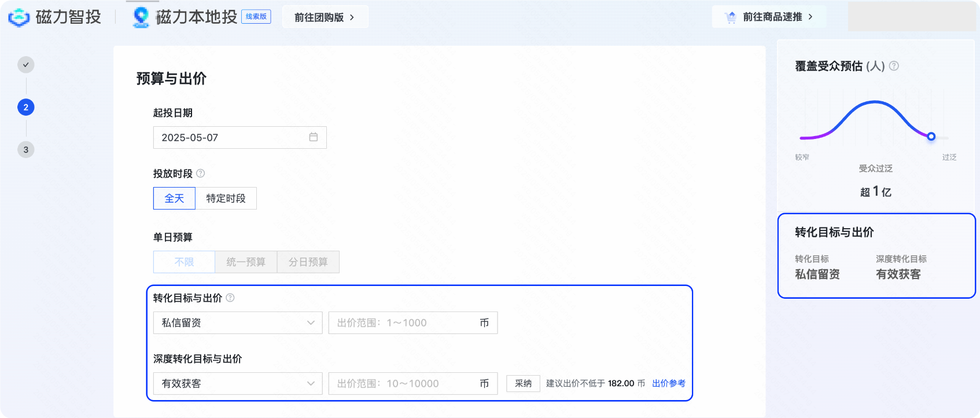The width and height of the screenshot is (980, 418).
Task: Show help for 覆盖受众预估 (人)
Action: pos(894,66)
